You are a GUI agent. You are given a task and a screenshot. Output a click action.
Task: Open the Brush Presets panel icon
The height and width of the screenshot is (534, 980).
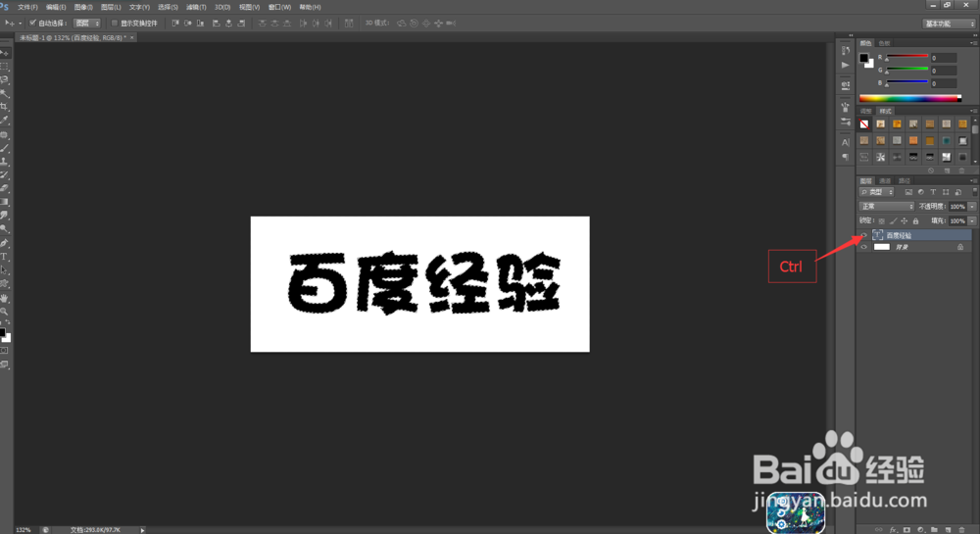click(846, 121)
